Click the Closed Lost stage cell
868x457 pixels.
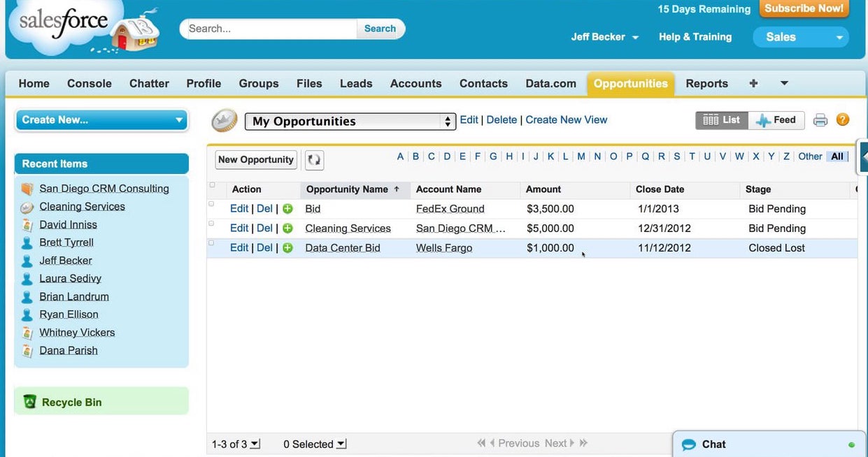tap(776, 248)
